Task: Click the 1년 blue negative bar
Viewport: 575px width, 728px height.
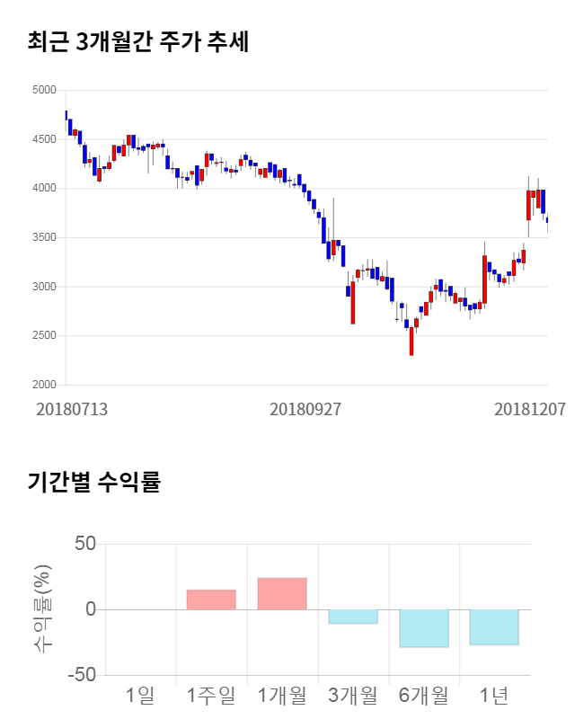Action: [494, 626]
